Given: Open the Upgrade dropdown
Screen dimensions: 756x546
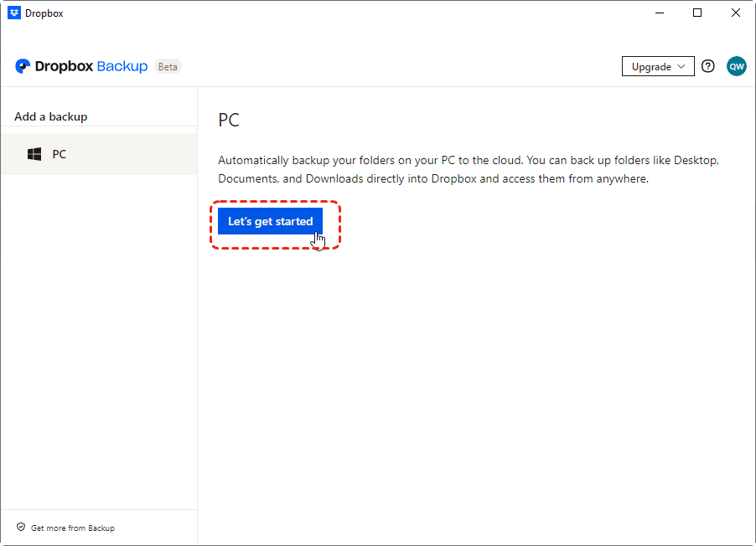Looking at the screenshot, I should tap(658, 66).
